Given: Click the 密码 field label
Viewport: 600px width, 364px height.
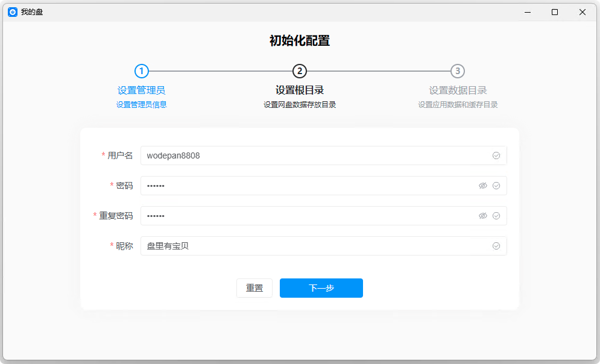Looking at the screenshot, I should (x=124, y=186).
